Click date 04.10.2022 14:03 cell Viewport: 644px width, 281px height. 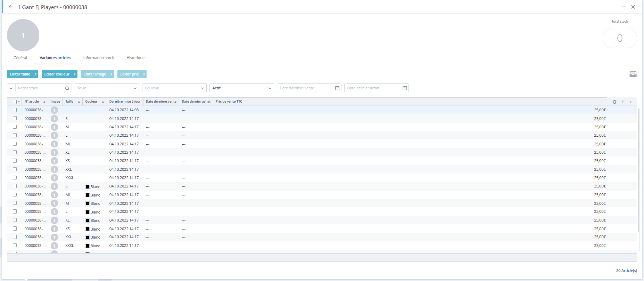[x=124, y=110]
